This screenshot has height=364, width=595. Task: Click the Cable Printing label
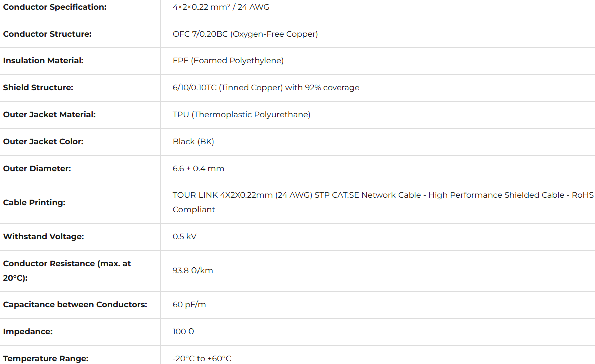[x=34, y=203]
